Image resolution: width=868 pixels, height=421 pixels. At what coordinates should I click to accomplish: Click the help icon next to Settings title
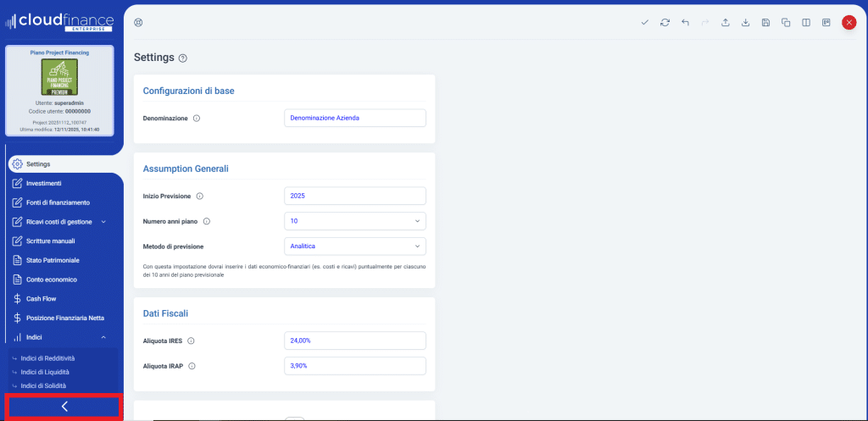183,58
